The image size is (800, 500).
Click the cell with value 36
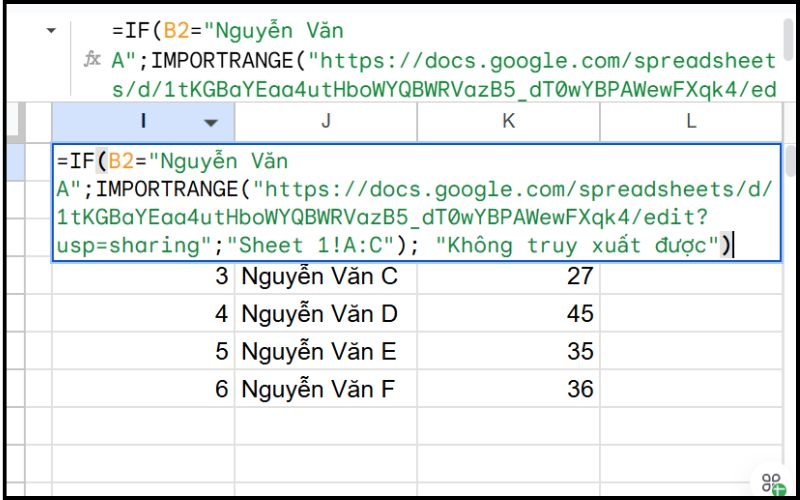coord(509,389)
